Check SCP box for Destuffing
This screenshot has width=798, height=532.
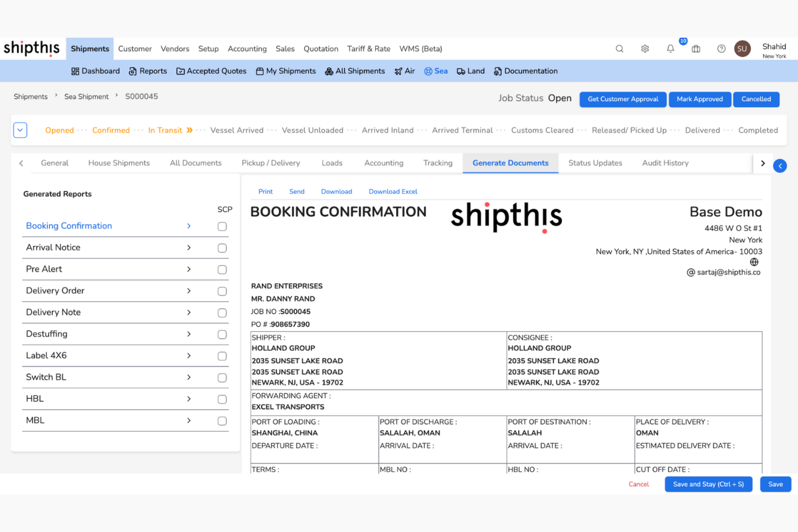pyautogui.click(x=222, y=334)
